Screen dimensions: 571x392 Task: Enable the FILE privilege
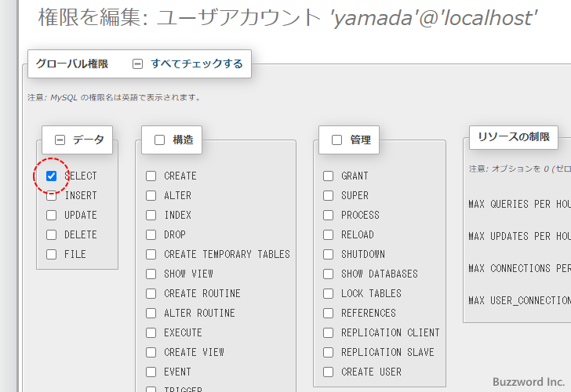(52, 255)
